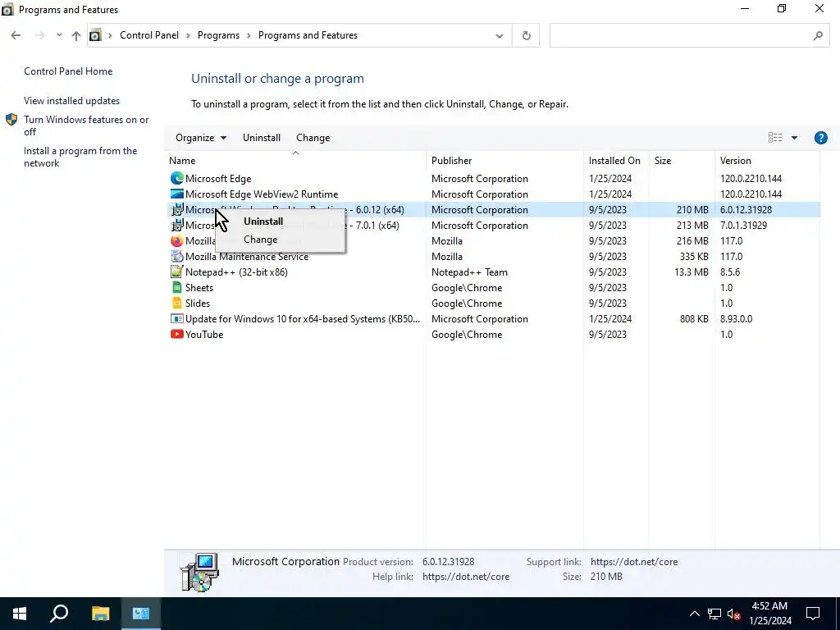Sort by the Size column header

(x=682, y=160)
